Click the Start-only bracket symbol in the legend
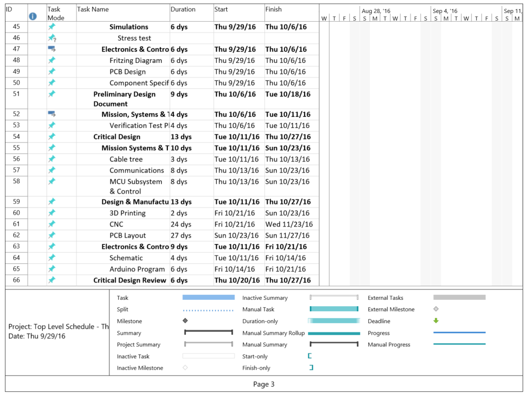This screenshot has height=399, width=532. pos(310,356)
